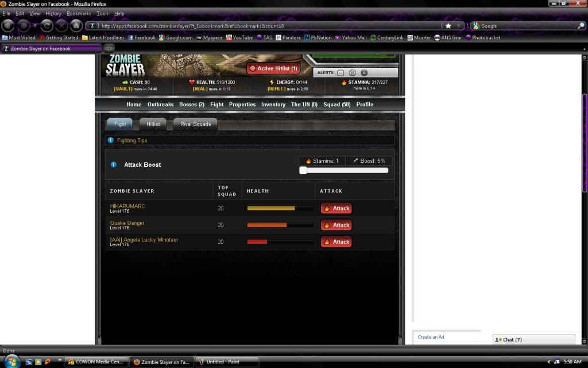Switch to Untitled - Paint taskbar window
588x368 pixels.
click(227, 362)
